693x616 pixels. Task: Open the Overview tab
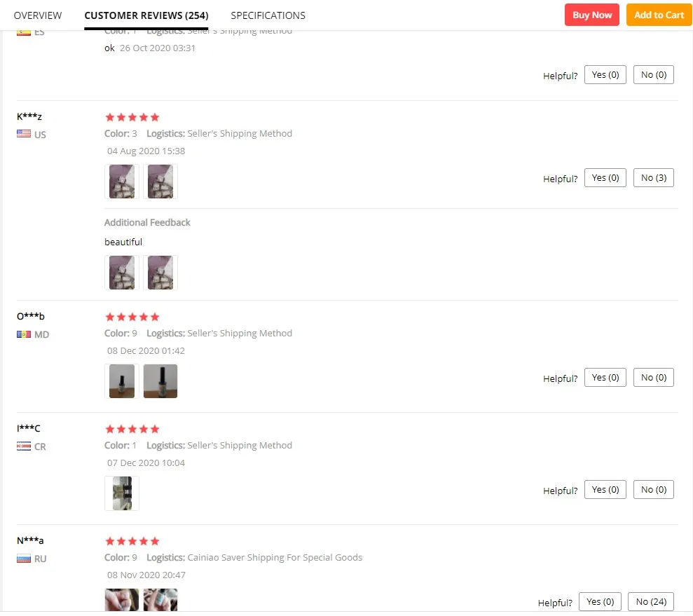38,15
